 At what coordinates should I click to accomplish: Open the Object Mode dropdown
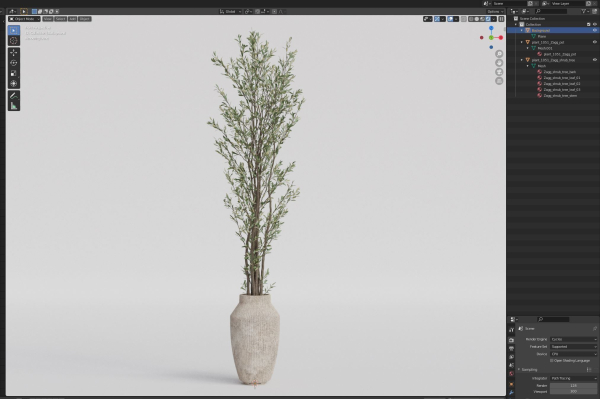pos(24,19)
